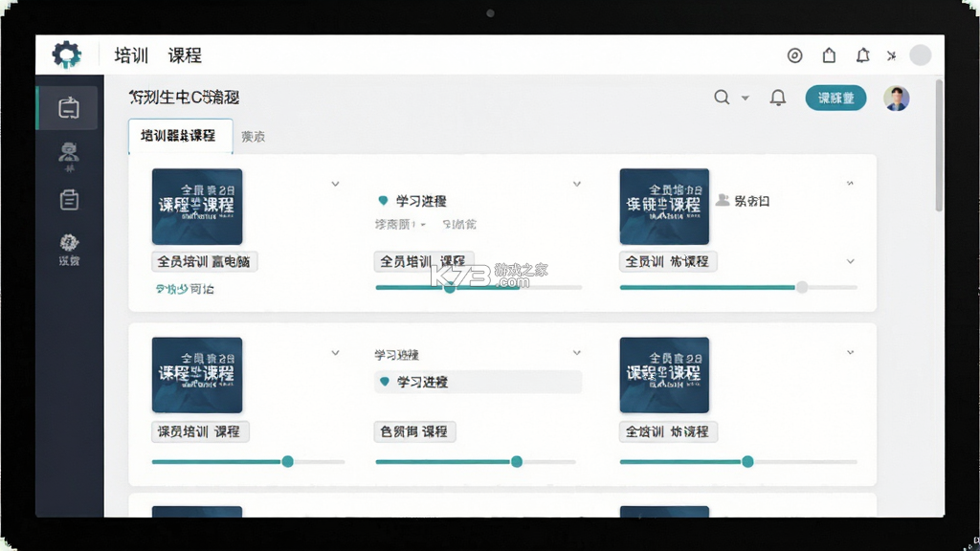Open the second-row left course thumbnail

[197, 375]
